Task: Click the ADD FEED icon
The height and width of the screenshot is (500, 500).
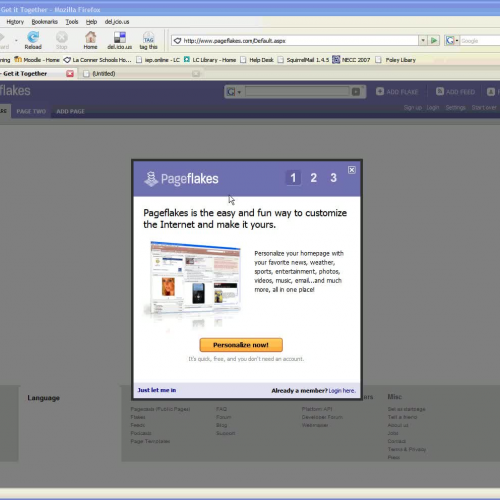Action: (440, 91)
